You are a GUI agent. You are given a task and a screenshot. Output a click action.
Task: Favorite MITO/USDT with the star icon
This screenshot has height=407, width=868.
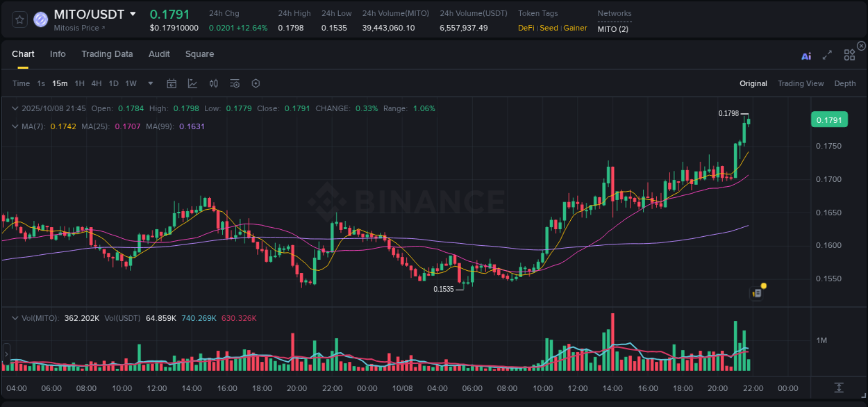pos(19,19)
